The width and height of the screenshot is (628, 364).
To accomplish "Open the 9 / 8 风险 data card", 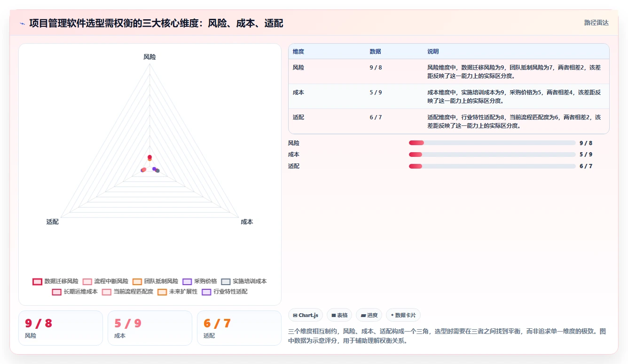I will (x=61, y=328).
